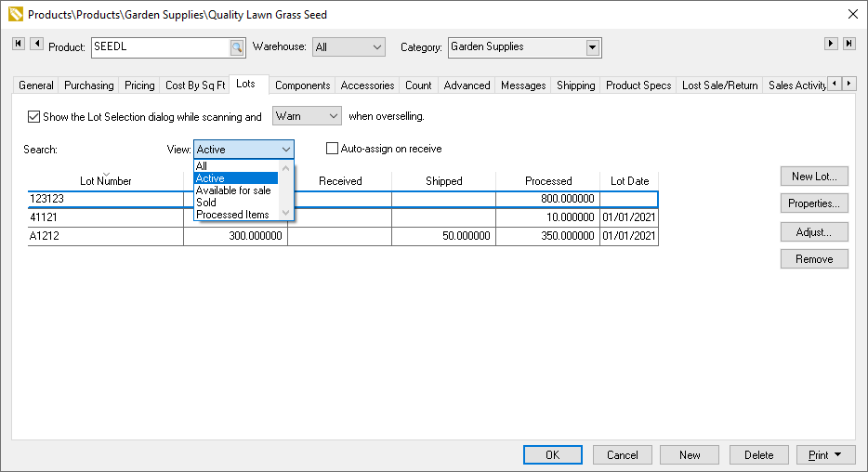Viewport: 868px width, 472px height.
Task: Confirm with the OK button
Action: coord(552,455)
